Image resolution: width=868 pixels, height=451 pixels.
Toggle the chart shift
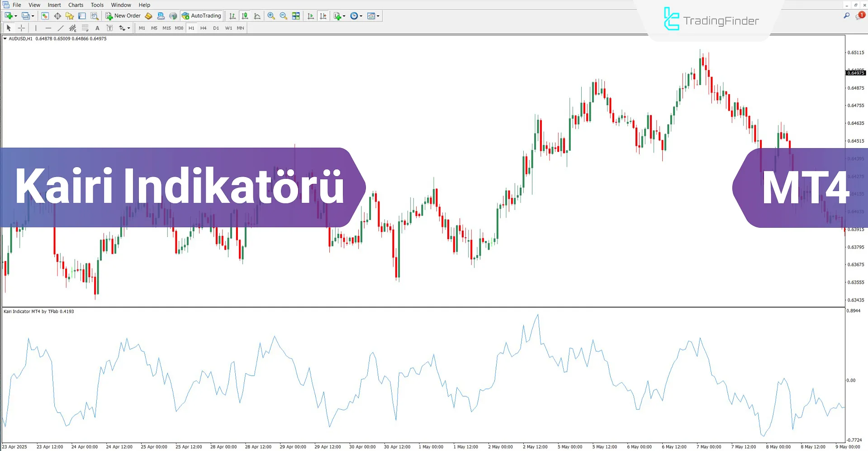click(323, 15)
